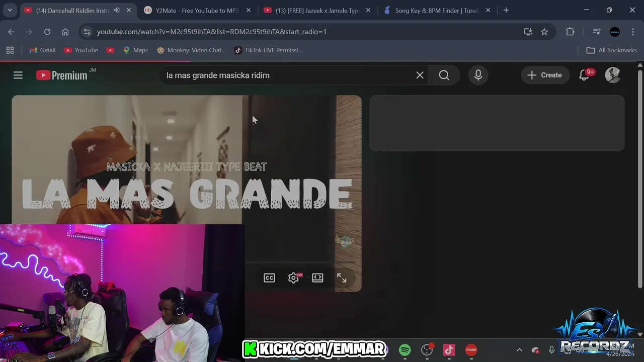Open the Chrome three-dot menu
This screenshot has height=362, width=644.
coord(633,32)
